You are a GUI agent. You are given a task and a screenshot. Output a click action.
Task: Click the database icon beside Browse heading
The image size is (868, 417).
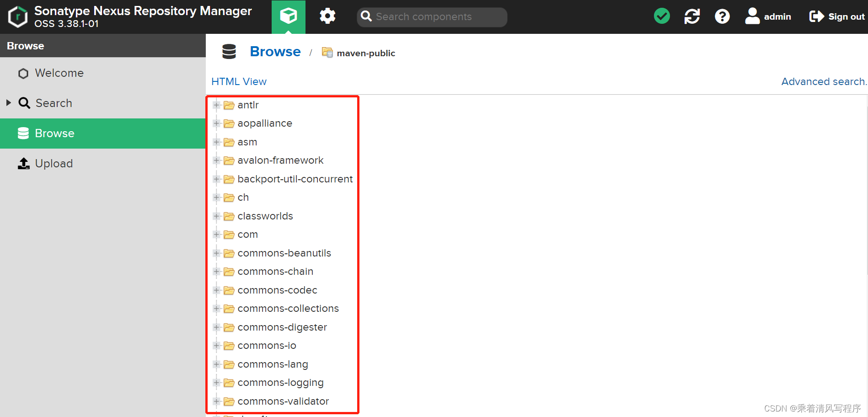pyautogui.click(x=229, y=52)
